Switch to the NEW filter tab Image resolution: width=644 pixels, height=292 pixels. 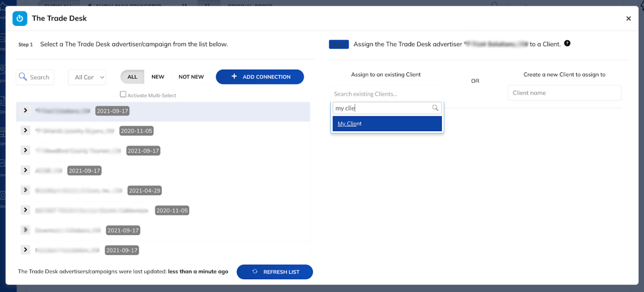click(x=158, y=77)
